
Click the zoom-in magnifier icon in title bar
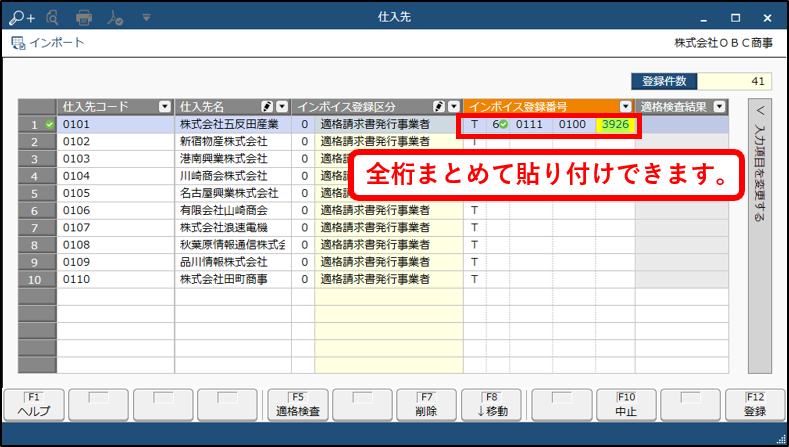tap(22, 18)
